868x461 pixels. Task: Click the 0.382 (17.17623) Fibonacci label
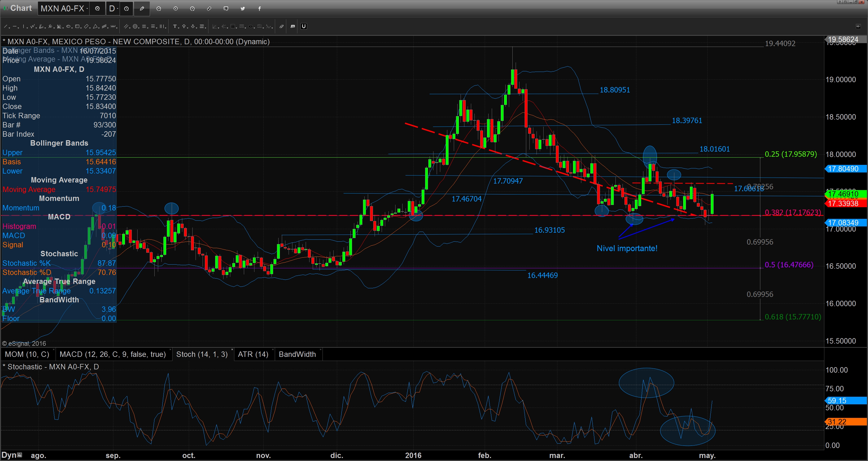pos(793,212)
